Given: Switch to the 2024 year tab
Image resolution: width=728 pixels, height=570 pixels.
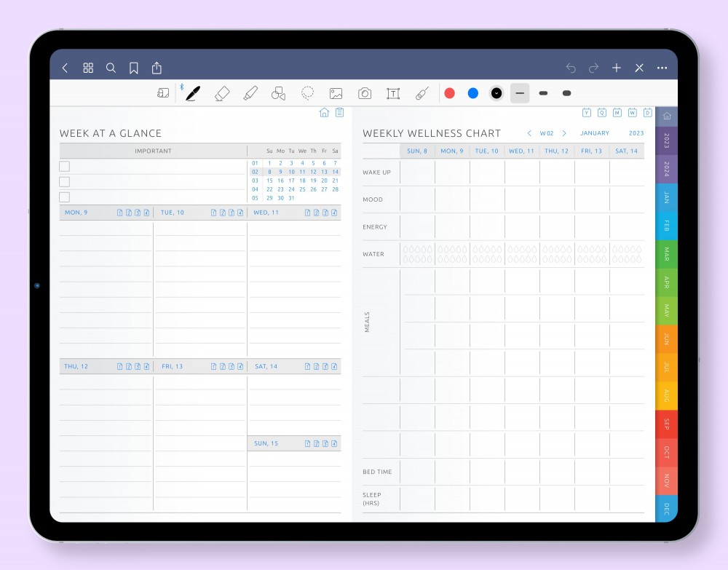Looking at the screenshot, I should [x=667, y=169].
